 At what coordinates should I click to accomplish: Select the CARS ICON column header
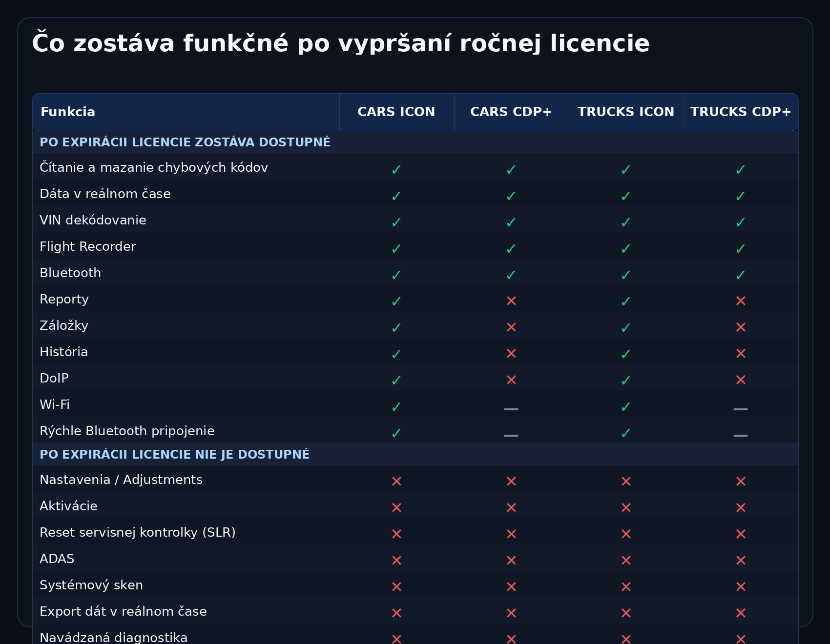pos(396,112)
